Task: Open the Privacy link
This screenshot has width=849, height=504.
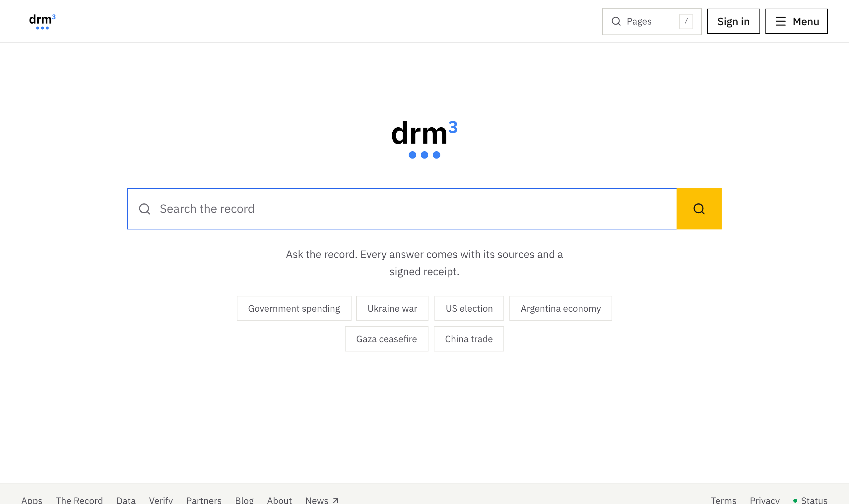Action: coord(764,500)
